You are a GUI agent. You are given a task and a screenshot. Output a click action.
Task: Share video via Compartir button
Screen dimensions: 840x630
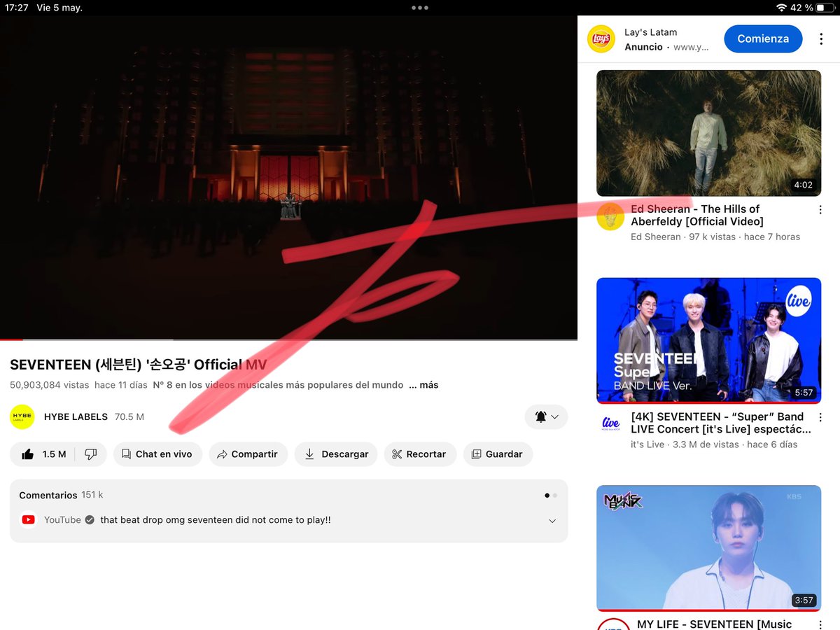click(x=248, y=454)
